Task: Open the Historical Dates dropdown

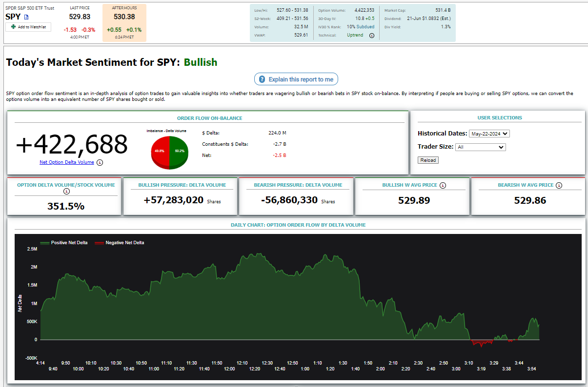Action: pos(489,134)
